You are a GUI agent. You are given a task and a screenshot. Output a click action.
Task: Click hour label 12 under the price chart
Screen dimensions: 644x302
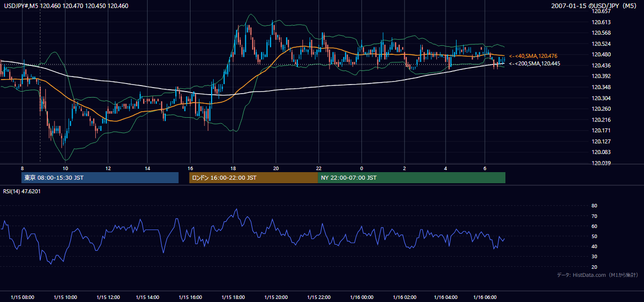coord(108,168)
